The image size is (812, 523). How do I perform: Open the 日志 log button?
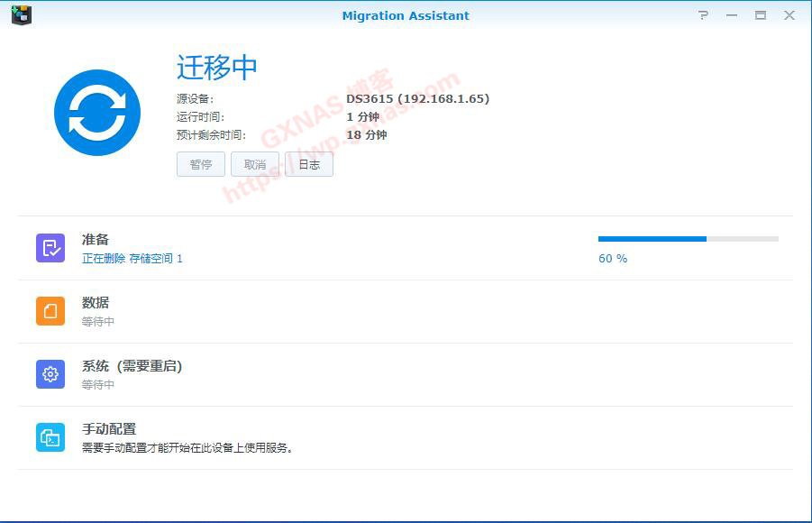[309, 164]
